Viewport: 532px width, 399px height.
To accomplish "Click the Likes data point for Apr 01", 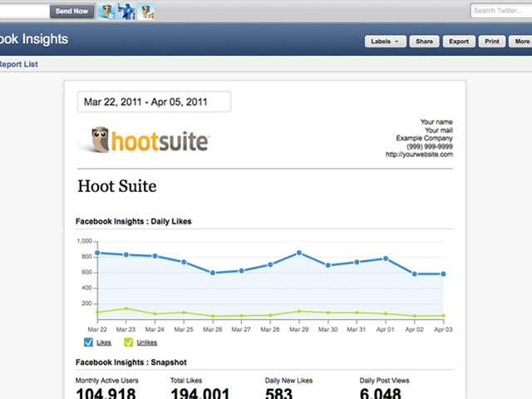I will (x=386, y=259).
